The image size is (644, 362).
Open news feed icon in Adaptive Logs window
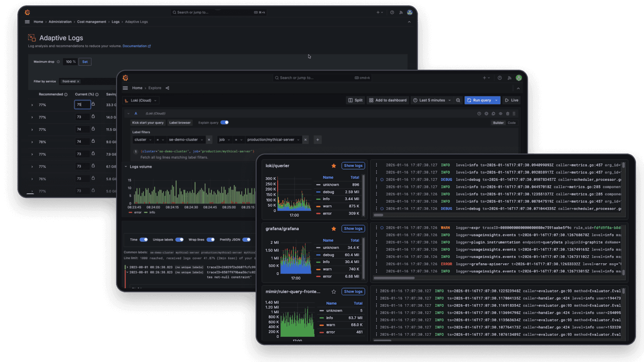(401, 13)
